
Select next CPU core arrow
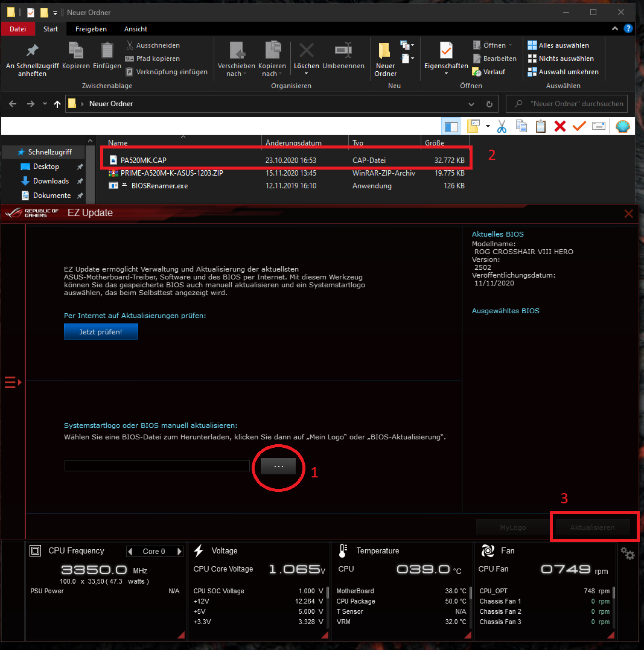pyautogui.click(x=179, y=552)
